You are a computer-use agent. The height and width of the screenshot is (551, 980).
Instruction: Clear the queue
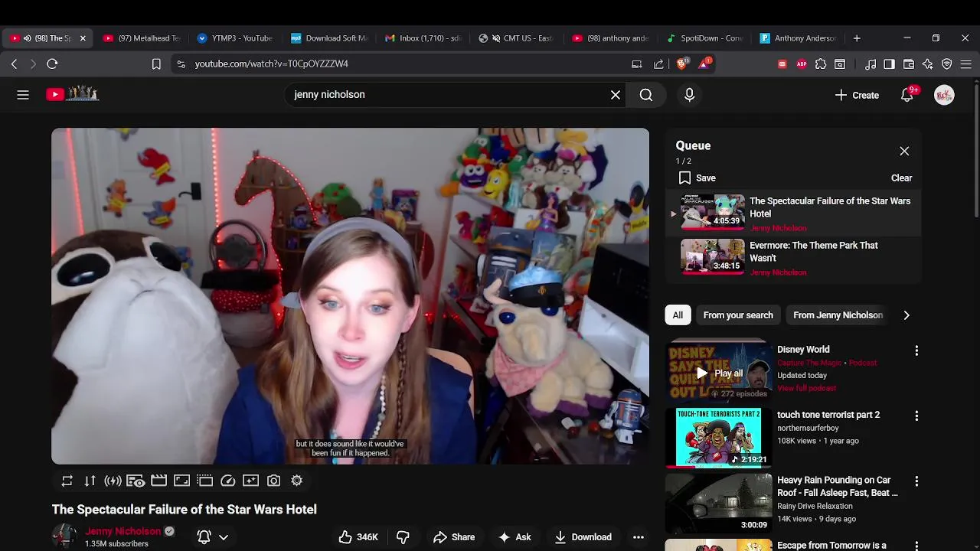(x=901, y=178)
